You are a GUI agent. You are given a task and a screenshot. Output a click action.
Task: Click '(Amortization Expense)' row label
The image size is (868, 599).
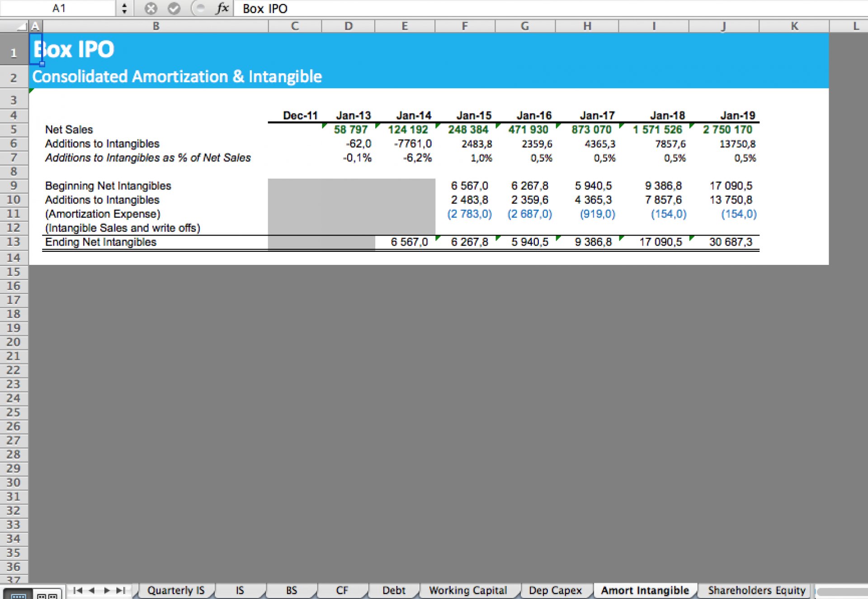pyautogui.click(x=103, y=214)
